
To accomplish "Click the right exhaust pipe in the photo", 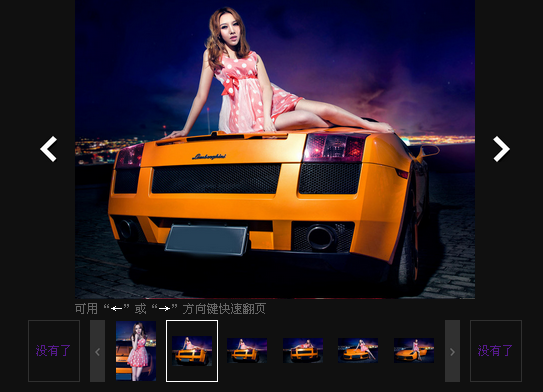I will 321,237.
